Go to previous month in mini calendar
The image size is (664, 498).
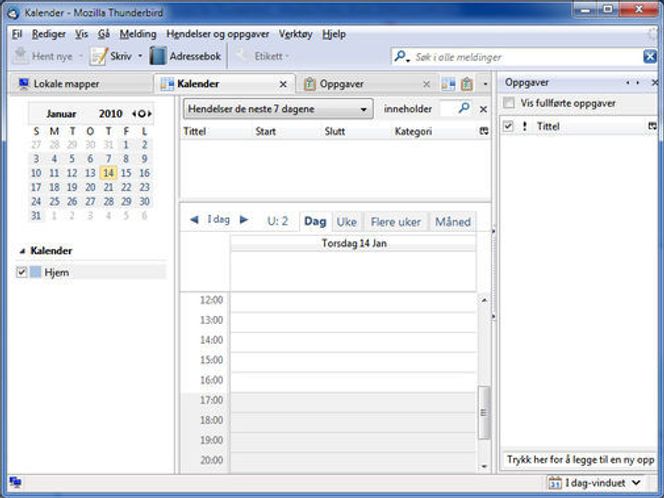(x=134, y=113)
